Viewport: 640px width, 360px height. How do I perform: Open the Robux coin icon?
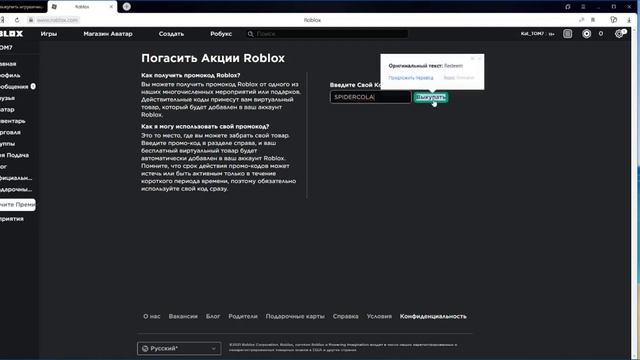(587, 34)
